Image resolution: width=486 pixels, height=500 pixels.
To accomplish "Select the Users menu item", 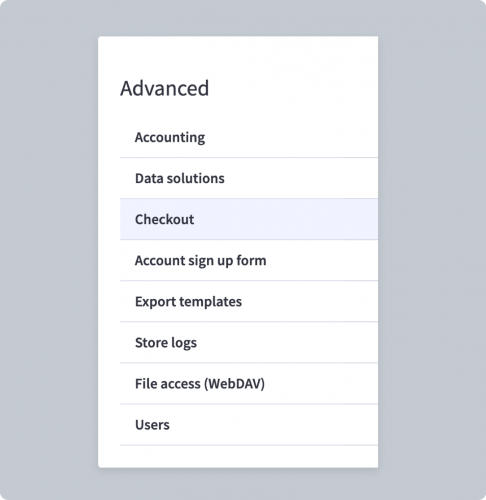I will [x=249, y=424].
